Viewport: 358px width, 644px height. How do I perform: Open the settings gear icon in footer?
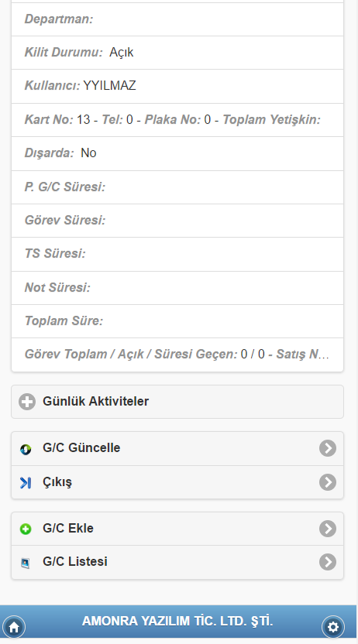[x=333, y=627]
